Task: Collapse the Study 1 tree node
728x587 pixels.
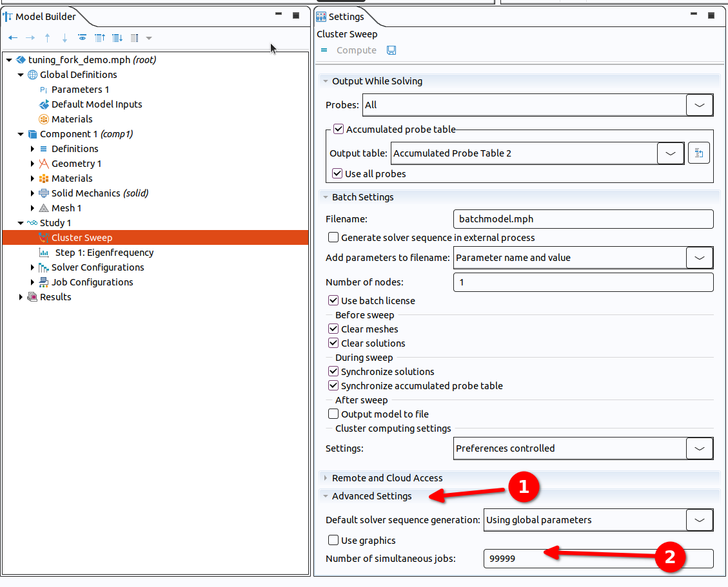Action: [x=21, y=223]
